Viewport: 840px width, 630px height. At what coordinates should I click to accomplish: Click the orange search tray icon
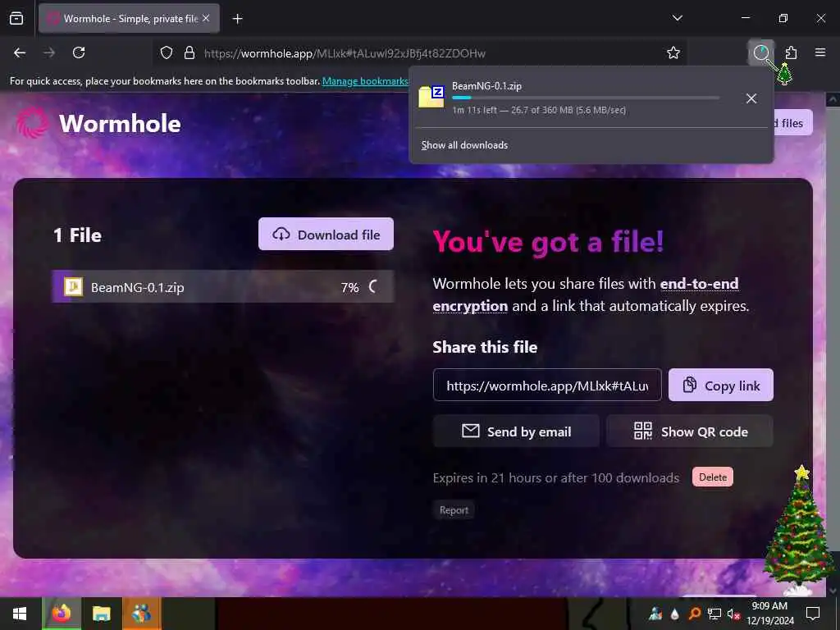(x=694, y=614)
